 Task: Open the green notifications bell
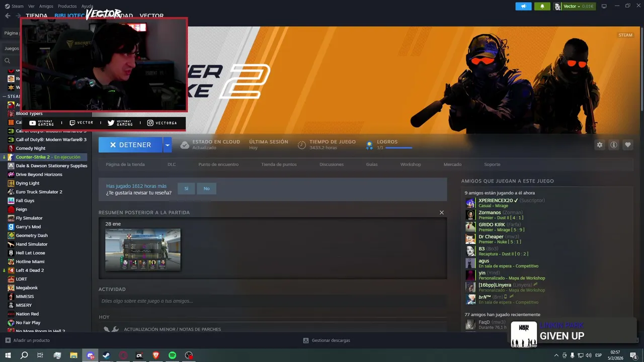(x=542, y=6)
